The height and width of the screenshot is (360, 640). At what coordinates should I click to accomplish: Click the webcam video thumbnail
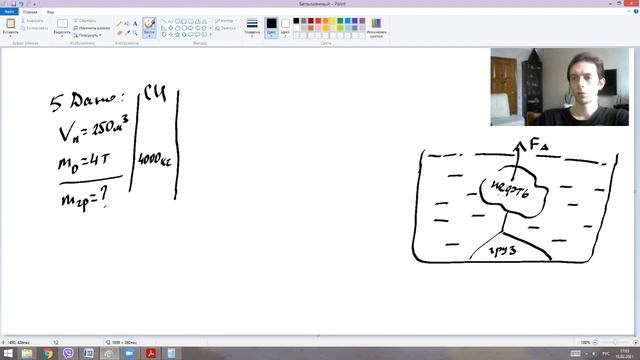(560, 87)
